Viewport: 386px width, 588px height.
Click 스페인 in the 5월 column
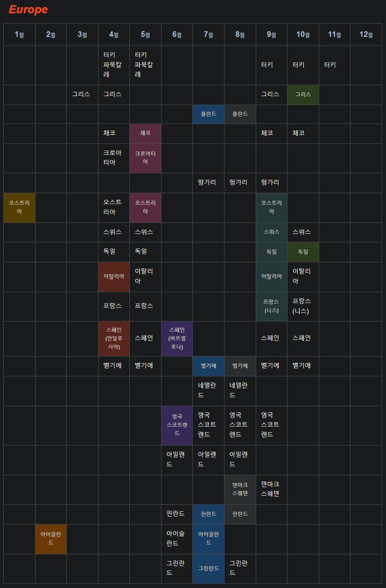144,338
